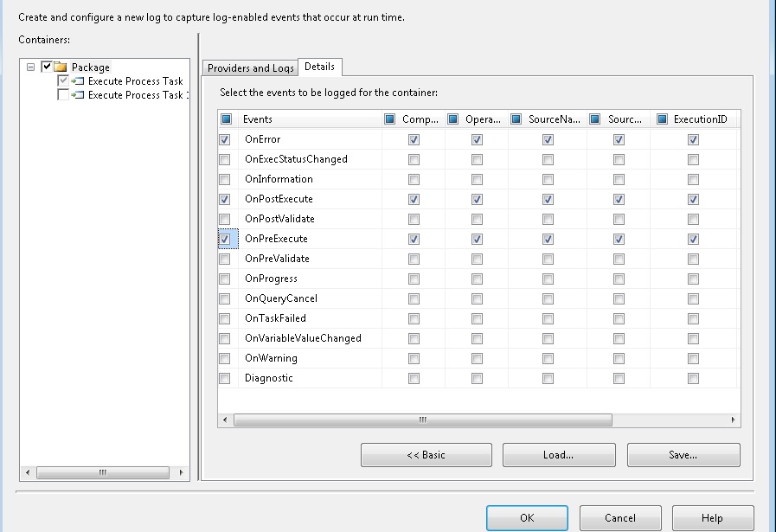Collapse the Package tree node
Viewport: 776px width, 532px height.
(31, 67)
